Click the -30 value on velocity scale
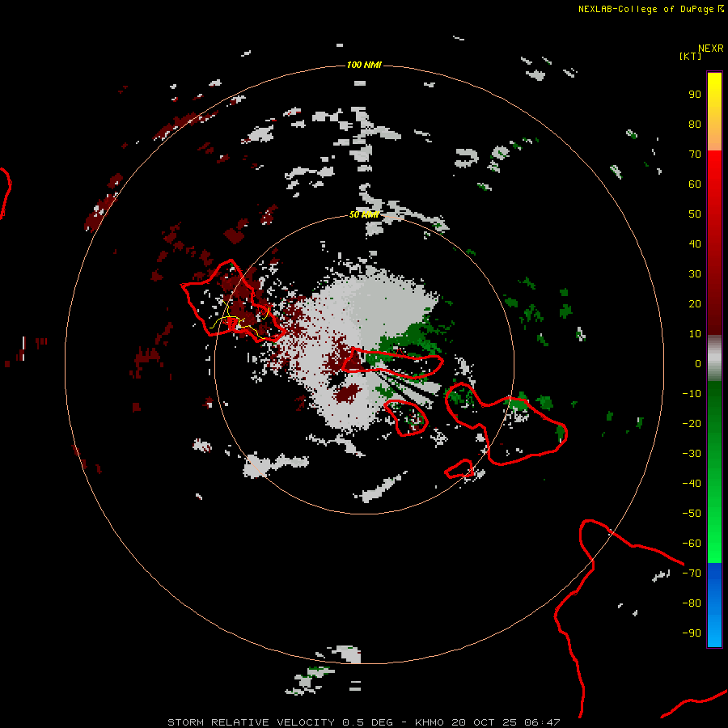The width and height of the screenshot is (728, 728). (x=692, y=454)
